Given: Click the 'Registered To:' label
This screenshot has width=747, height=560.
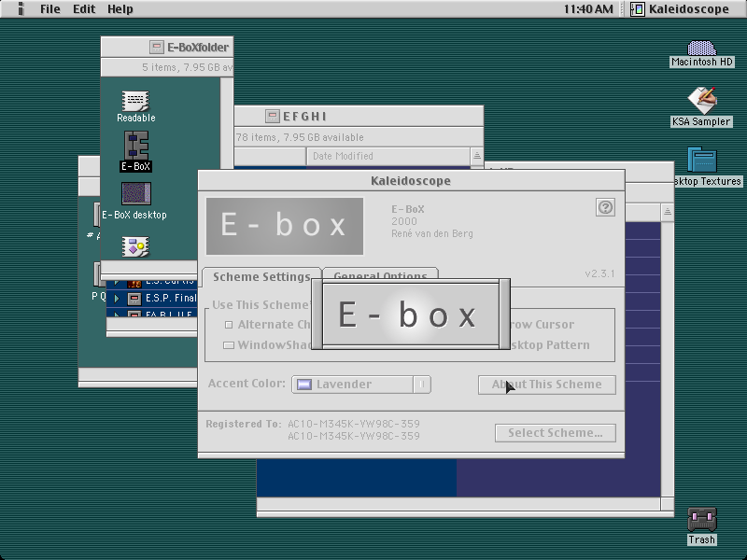Looking at the screenshot, I should pyautogui.click(x=244, y=424).
